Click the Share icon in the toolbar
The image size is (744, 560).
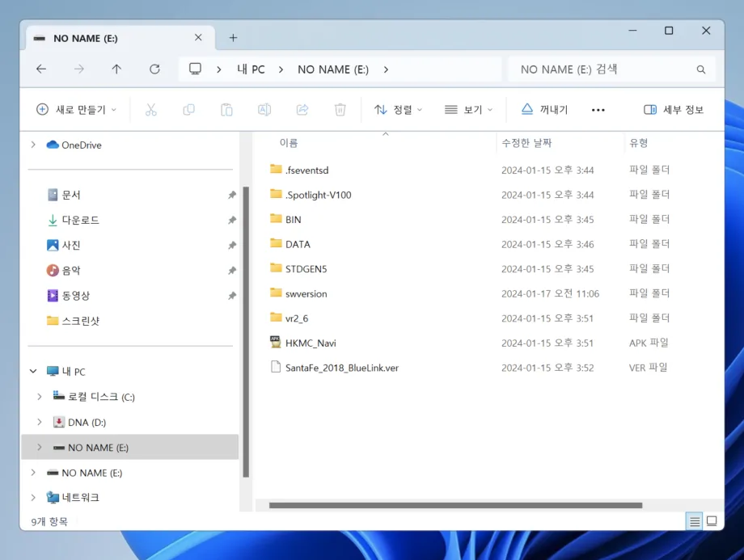[302, 109]
